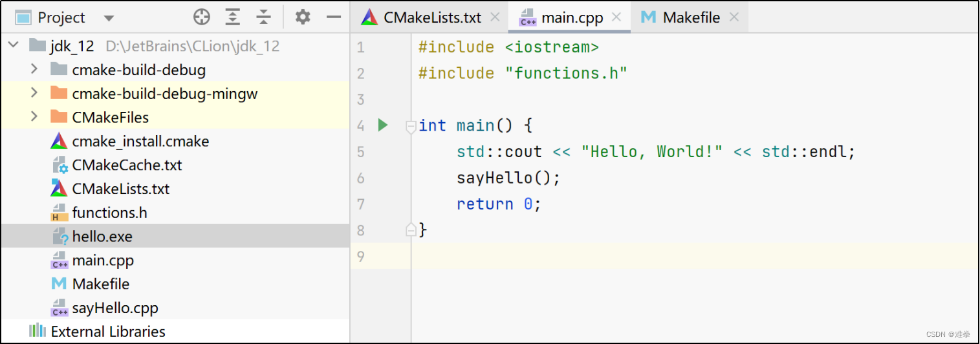Open the Project view dropdown arrow

pos(109,18)
